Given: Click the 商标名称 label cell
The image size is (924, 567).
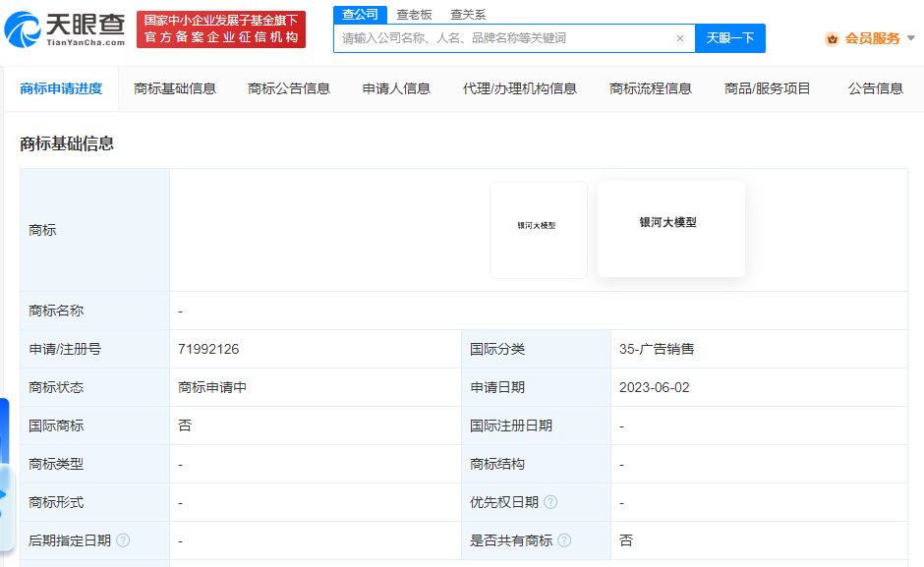Looking at the screenshot, I should pos(95,312).
